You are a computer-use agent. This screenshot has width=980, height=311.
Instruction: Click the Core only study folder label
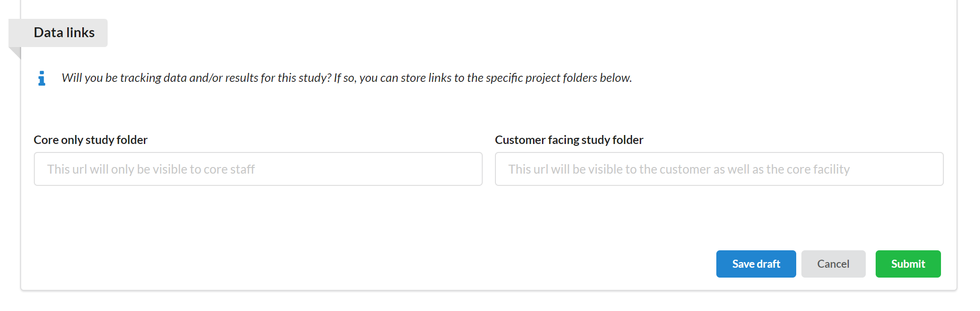coord(91,140)
